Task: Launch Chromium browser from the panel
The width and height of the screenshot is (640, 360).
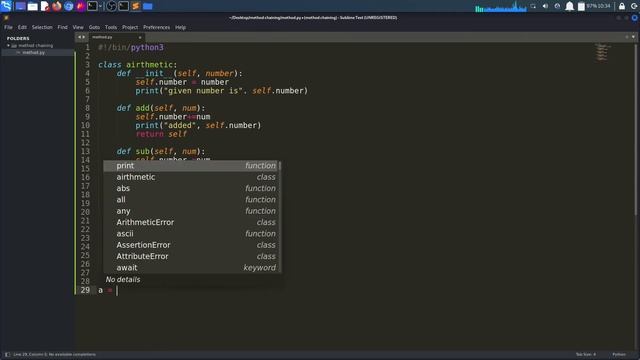Action: pyautogui.click(x=69, y=6)
